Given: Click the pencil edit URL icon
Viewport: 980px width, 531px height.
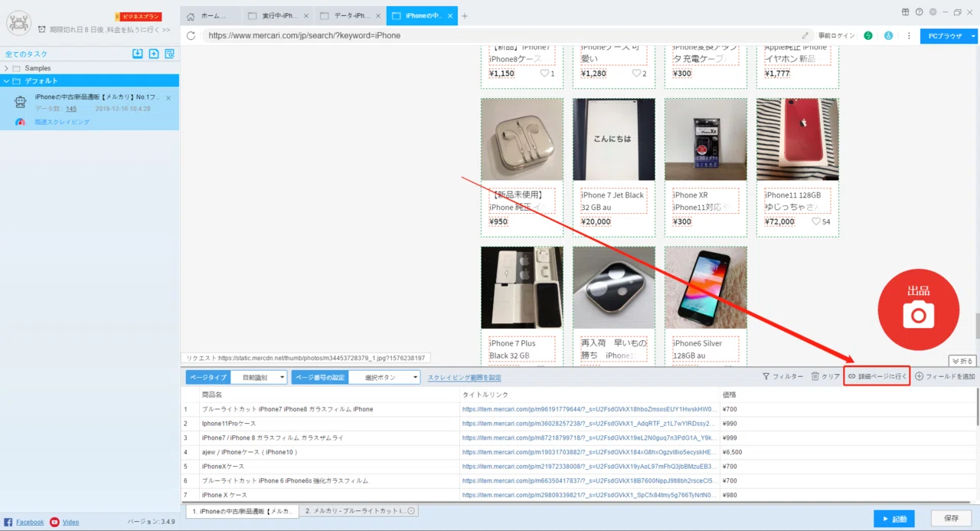Looking at the screenshot, I should click(x=805, y=35).
